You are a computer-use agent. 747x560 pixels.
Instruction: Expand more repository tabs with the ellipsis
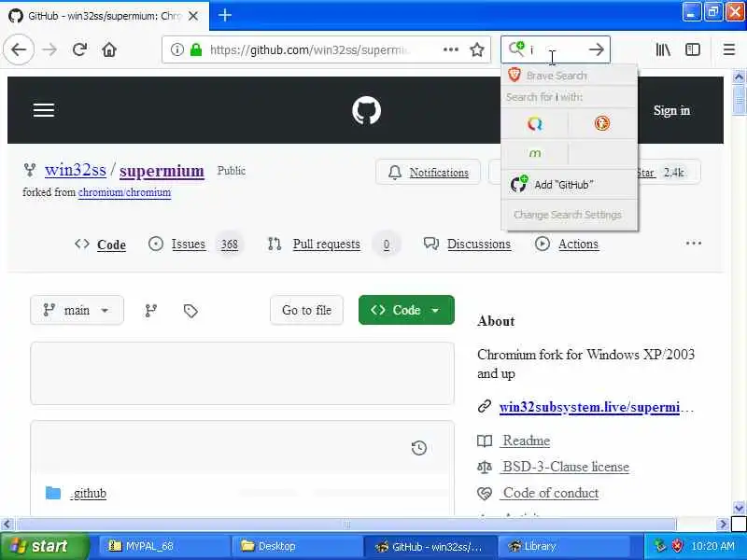coord(693,244)
